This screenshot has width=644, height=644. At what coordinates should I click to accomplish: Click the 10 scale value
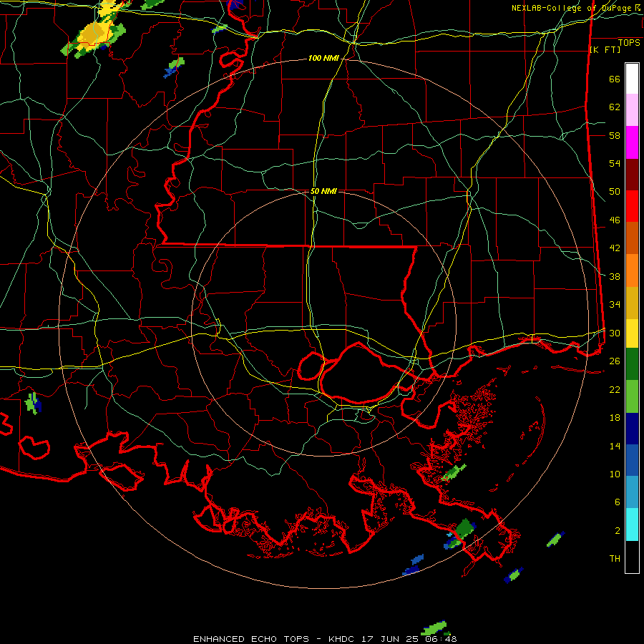pyautogui.click(x=615, y=474)
